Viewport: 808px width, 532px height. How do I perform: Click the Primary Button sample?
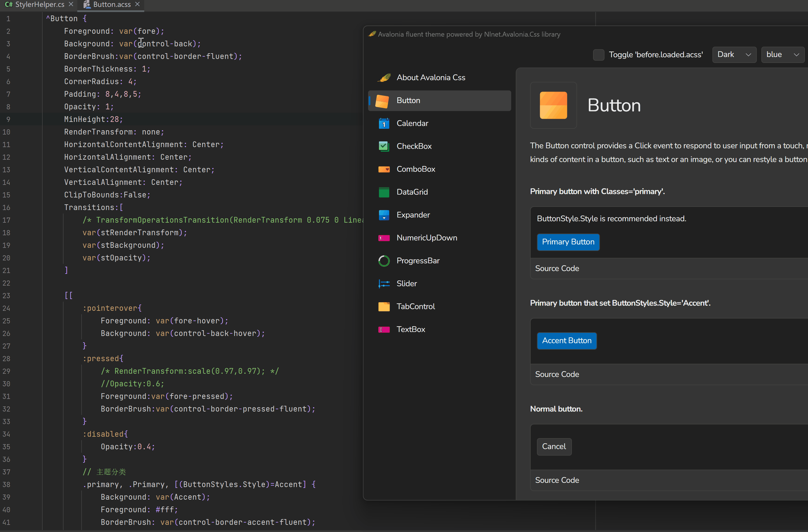pyautogui.click(x=568, y=242)
